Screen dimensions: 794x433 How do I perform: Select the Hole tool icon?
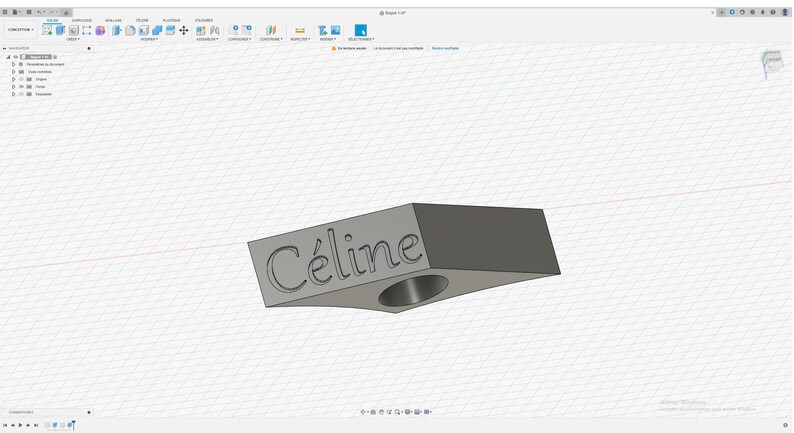pyautogui.click(x=73, y=30)
